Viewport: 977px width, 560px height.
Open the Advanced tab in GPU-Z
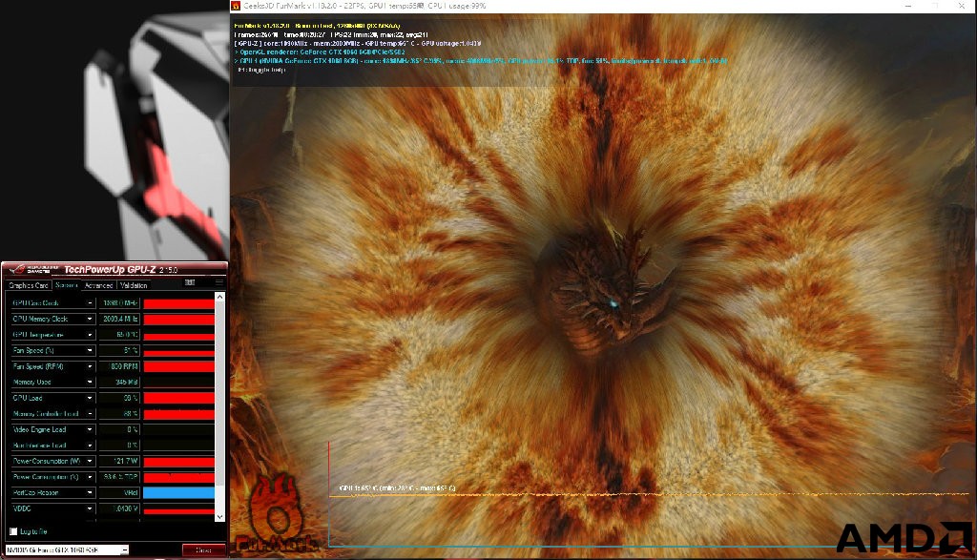(98, 285)
